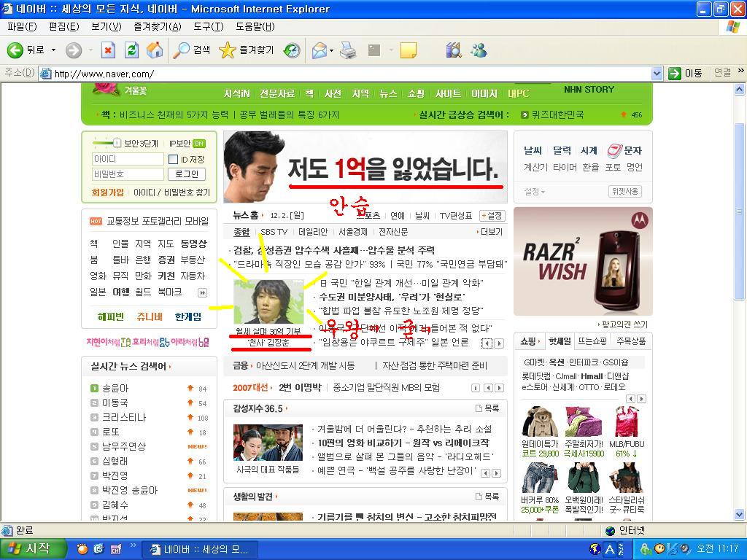Switch to the 핫세일 shopping tab

[560, 341]
